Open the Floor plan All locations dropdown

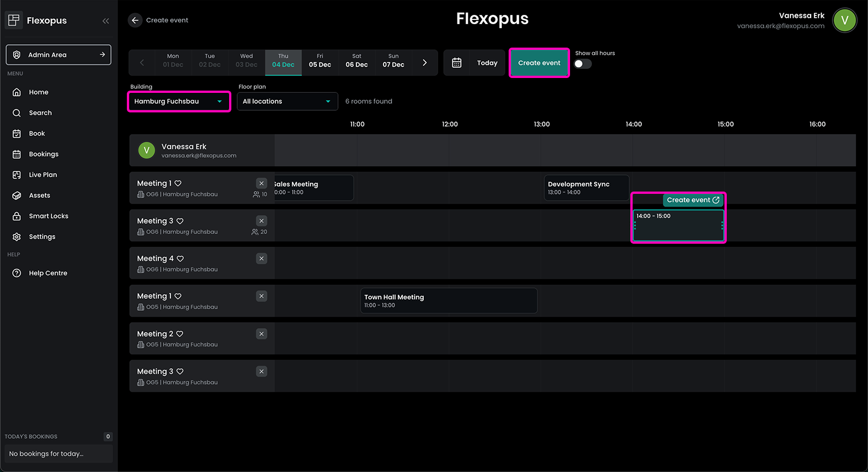pos(287,102)
